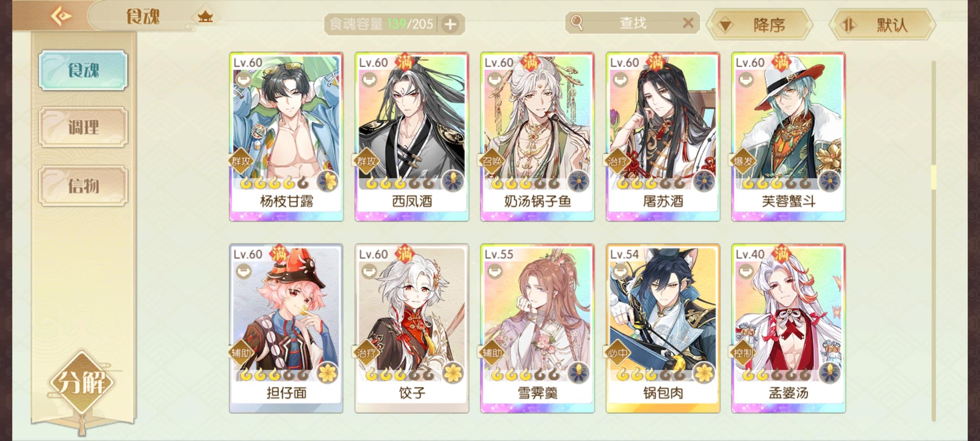This screenshot has height=441, width=980.
Task: Open the pavilion house icon
Action: (x=205, y=17)
